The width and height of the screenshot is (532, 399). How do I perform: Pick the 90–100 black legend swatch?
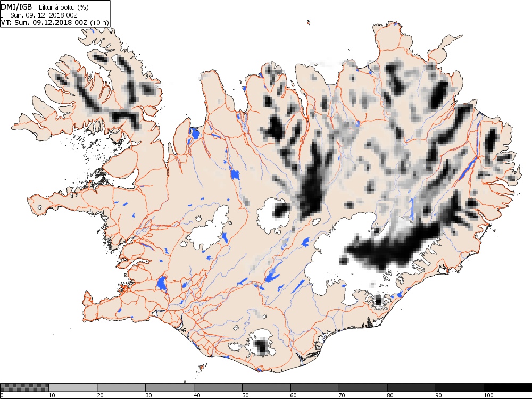(460, 387)
